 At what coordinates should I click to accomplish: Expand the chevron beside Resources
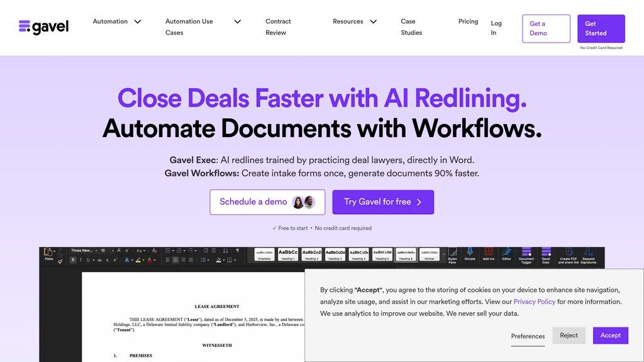373,22
